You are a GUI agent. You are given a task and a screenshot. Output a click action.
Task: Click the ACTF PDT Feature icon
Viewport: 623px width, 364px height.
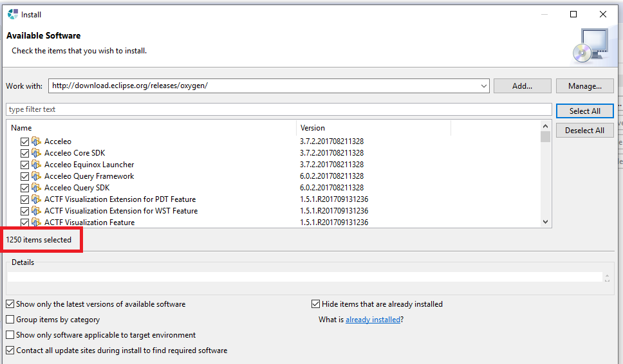[36, 199]
